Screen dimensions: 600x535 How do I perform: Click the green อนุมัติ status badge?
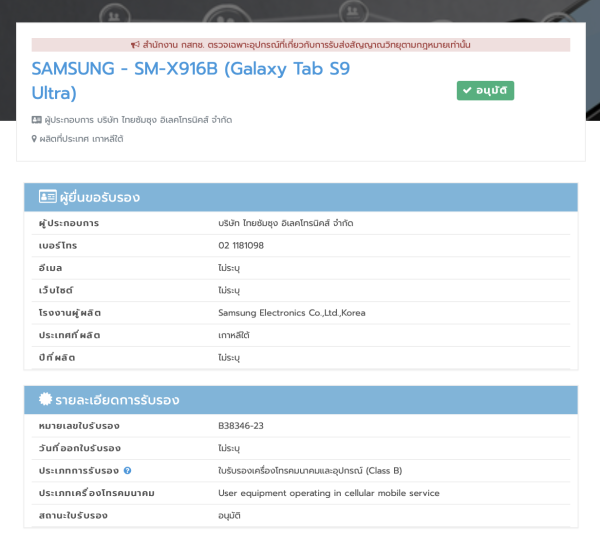pos(485,91)
